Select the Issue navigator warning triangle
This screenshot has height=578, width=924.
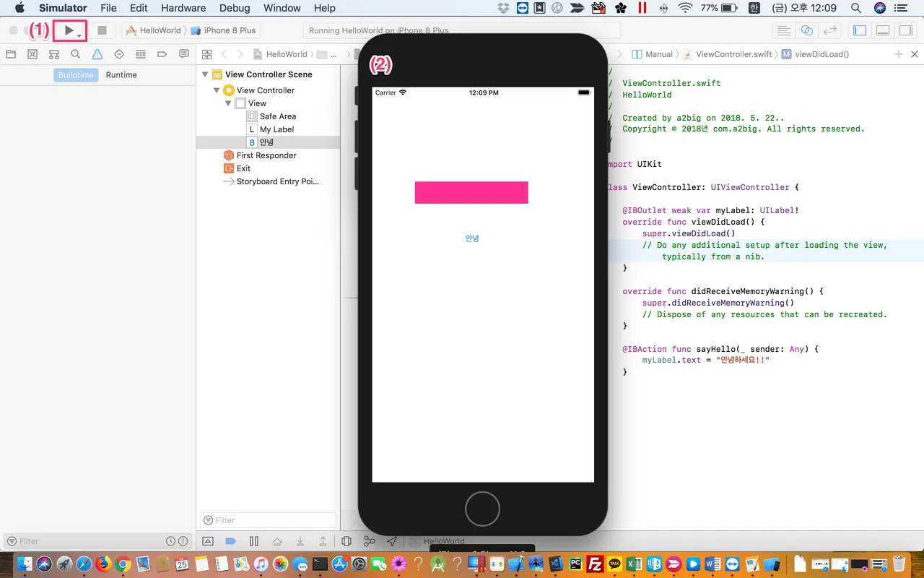point(97,54)
